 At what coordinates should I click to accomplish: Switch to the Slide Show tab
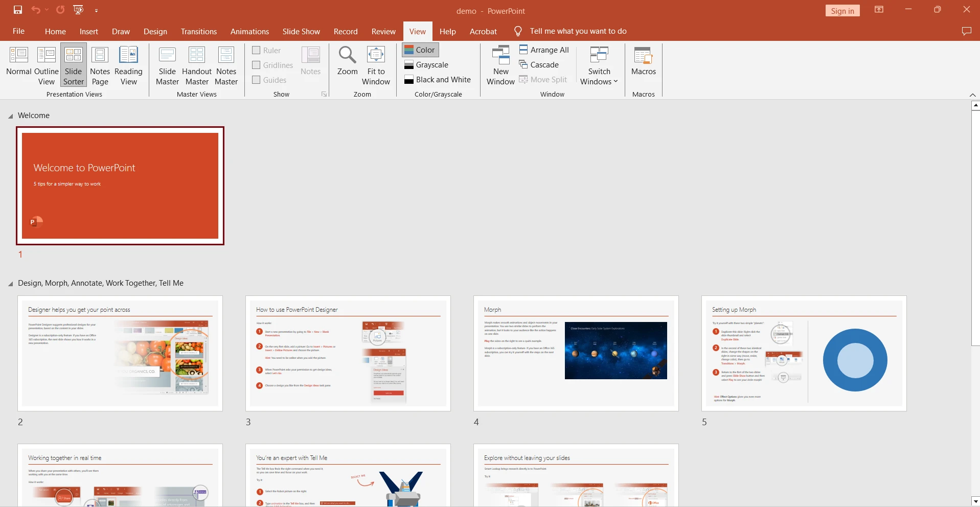coord(301,31)
